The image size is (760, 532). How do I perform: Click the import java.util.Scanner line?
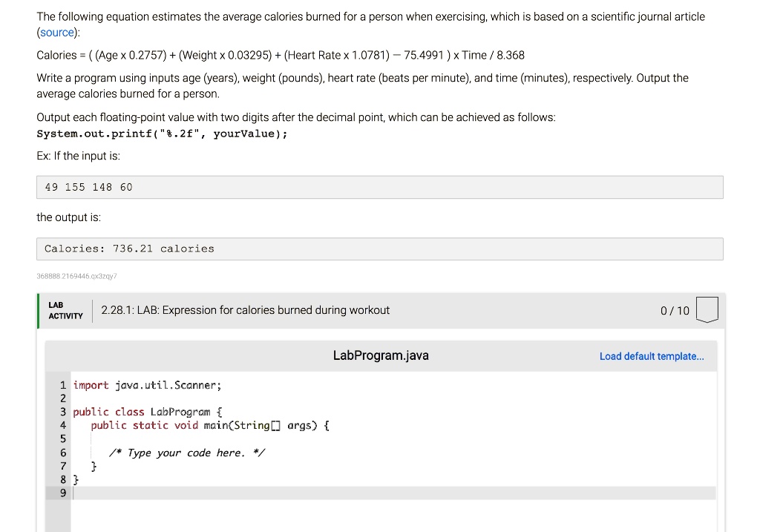[147, 385]
